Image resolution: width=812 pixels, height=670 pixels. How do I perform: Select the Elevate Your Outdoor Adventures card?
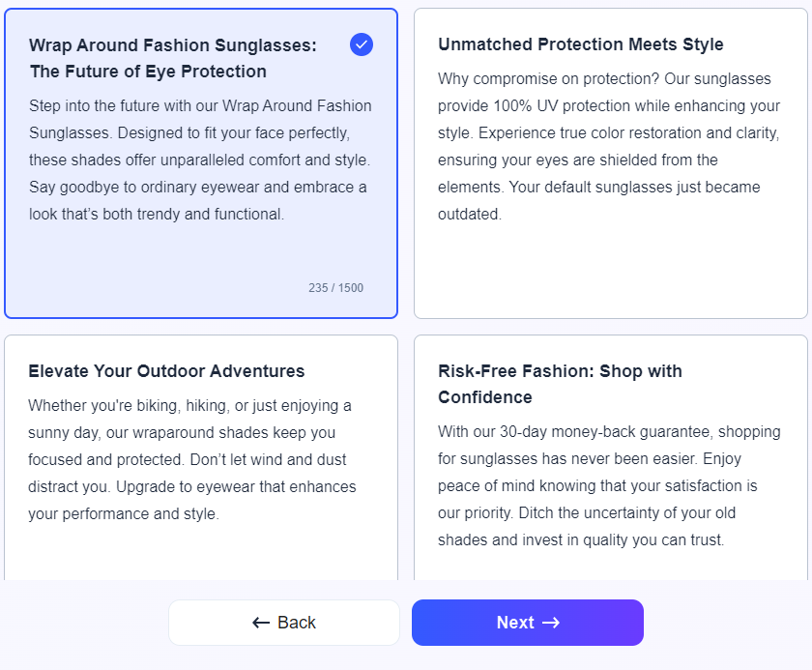(201, 457)
